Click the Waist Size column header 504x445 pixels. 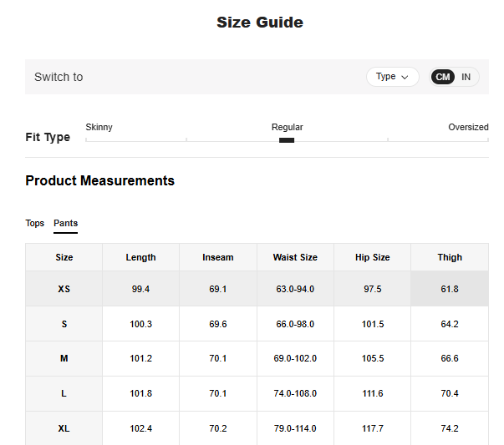click(x=295, y=257)
